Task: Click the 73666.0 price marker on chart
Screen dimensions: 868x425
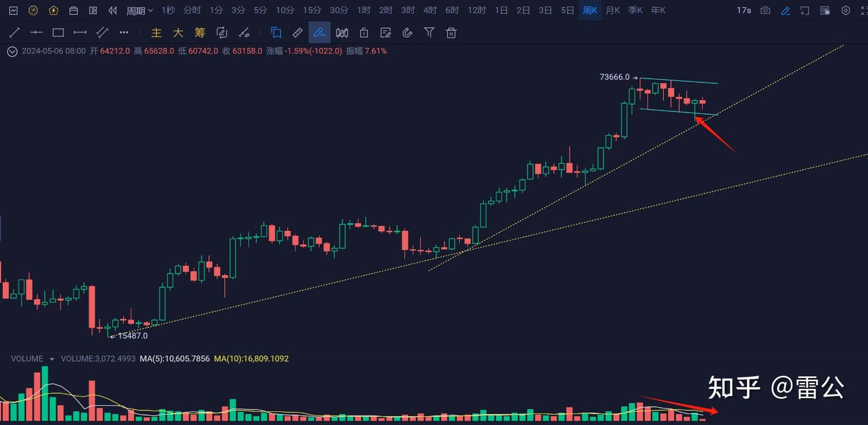Action: point(615,77)
